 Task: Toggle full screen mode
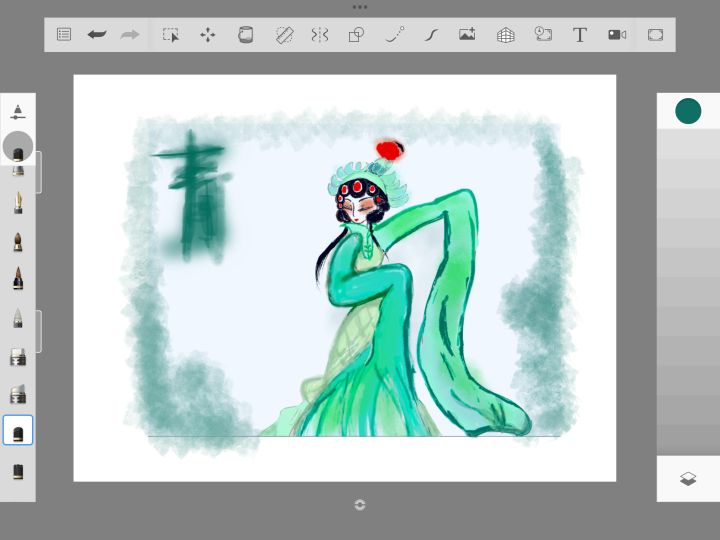click(655, 34)
